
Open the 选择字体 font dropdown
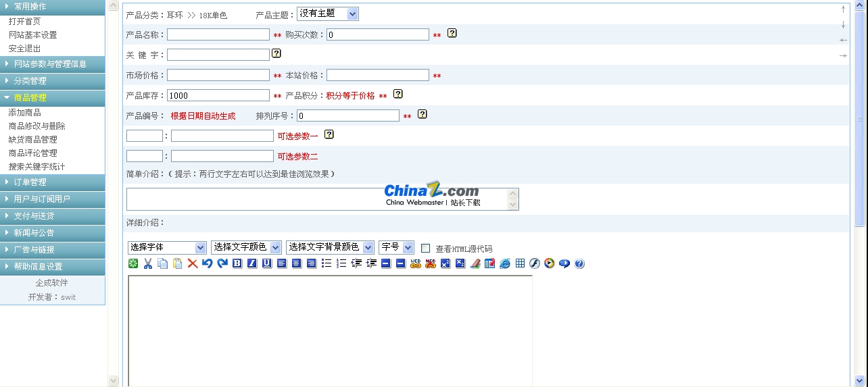[x=167, y=247]
